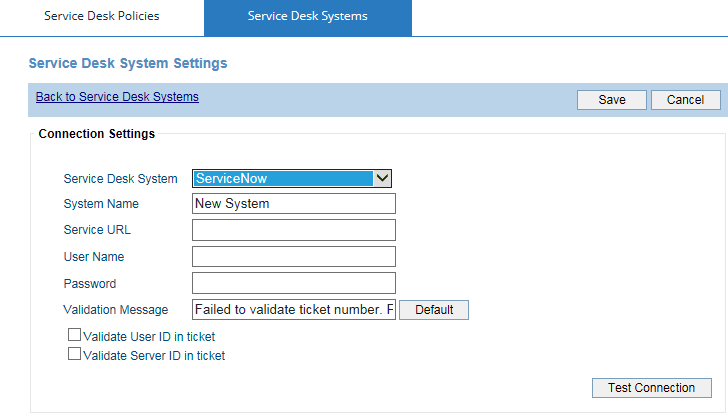Run the Test Connection button

651,388
